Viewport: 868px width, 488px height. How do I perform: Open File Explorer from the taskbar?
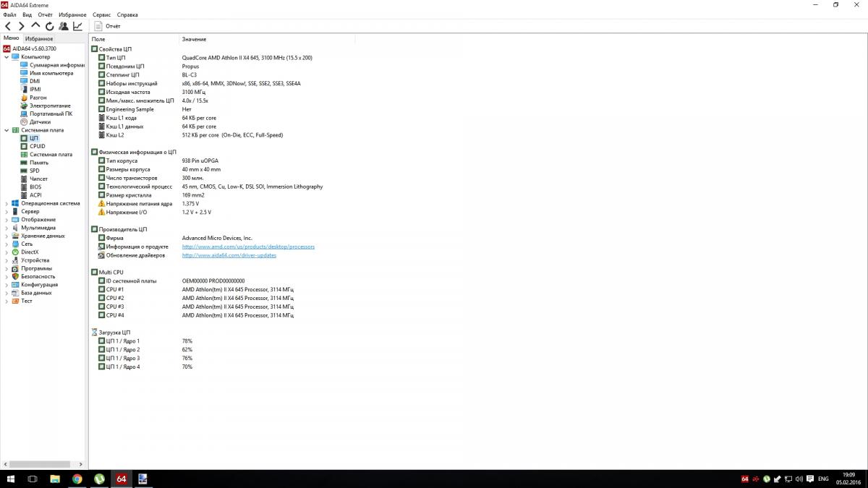click(55, 479)
